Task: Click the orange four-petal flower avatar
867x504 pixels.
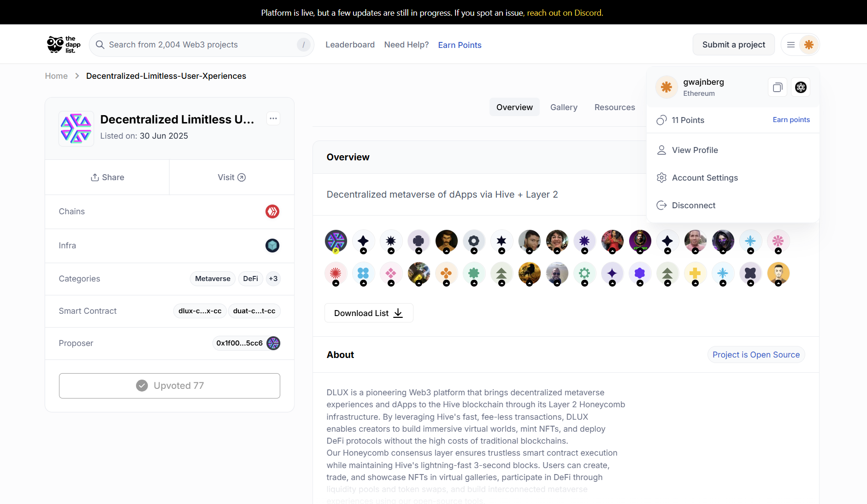Action: pyautogui.click(x=446, y=273)
